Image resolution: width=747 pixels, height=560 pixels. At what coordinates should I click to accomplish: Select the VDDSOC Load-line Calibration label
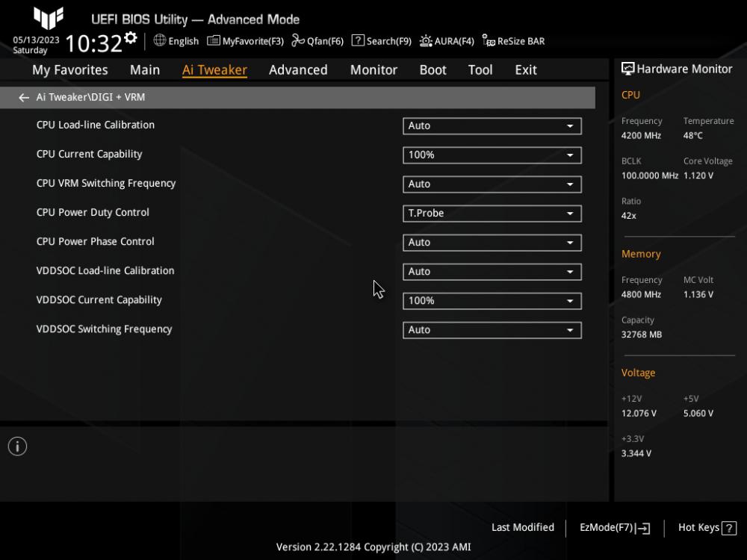105,270
